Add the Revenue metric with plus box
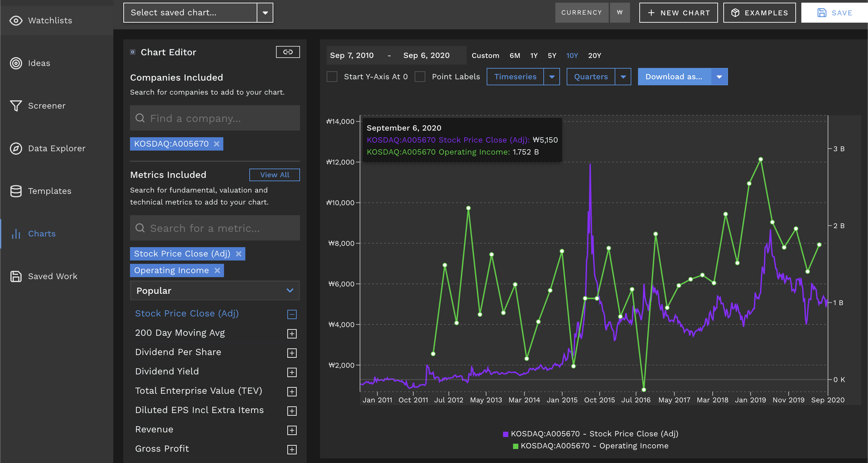 coord(292,430)
